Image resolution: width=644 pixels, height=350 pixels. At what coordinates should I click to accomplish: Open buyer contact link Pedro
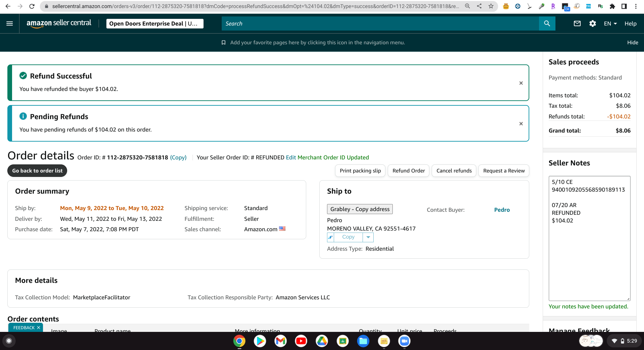(502, 210)
